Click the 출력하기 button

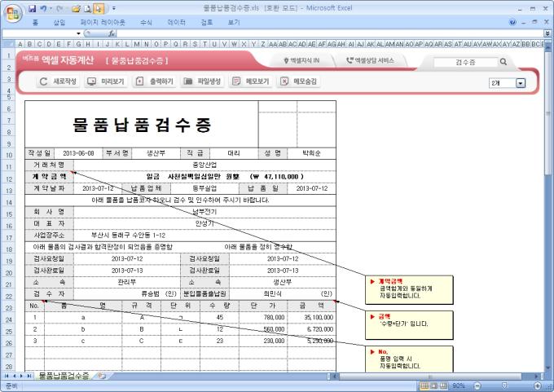pyautogui.click(x=154, y=81)
